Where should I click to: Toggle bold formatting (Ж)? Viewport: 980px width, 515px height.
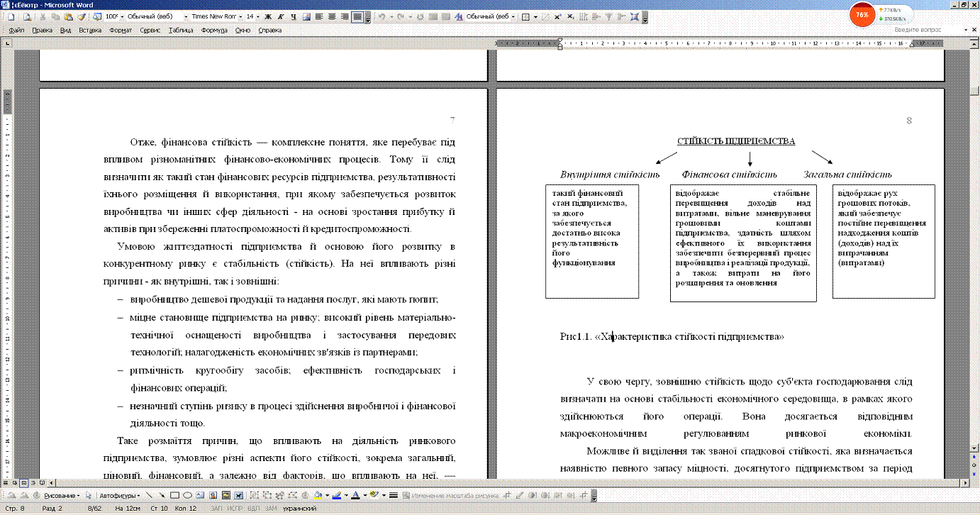tap(269, 16)
